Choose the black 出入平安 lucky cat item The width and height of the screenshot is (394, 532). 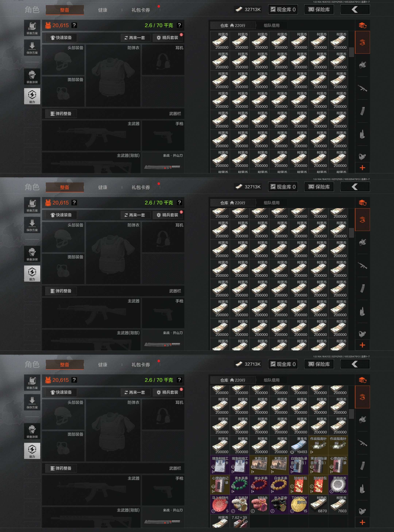(x=279, y=504)
